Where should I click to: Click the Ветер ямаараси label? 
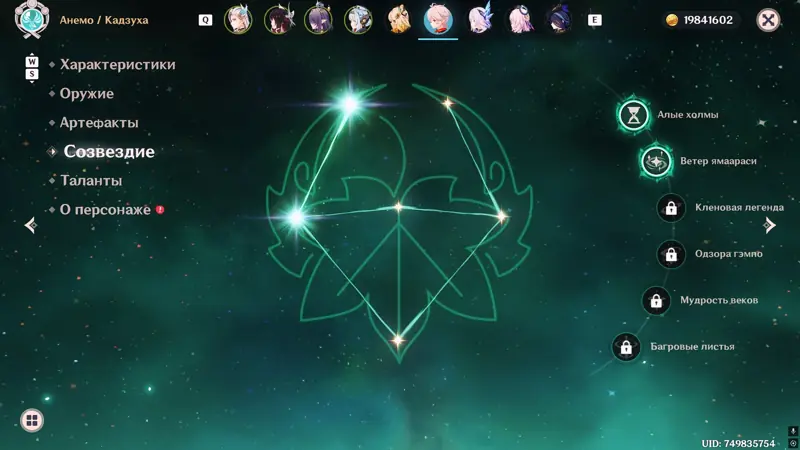718,161
